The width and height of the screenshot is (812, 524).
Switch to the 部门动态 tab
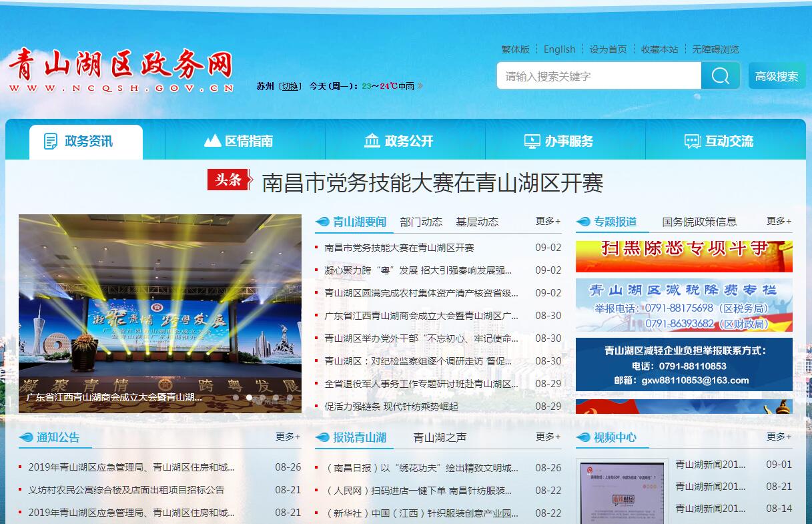click(x=421, y=222)
